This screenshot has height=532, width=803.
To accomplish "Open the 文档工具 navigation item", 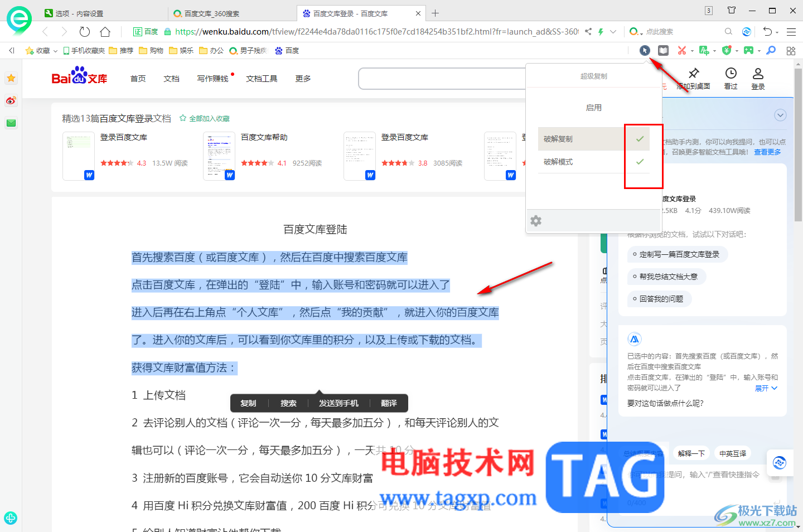I will coord(262,79).
